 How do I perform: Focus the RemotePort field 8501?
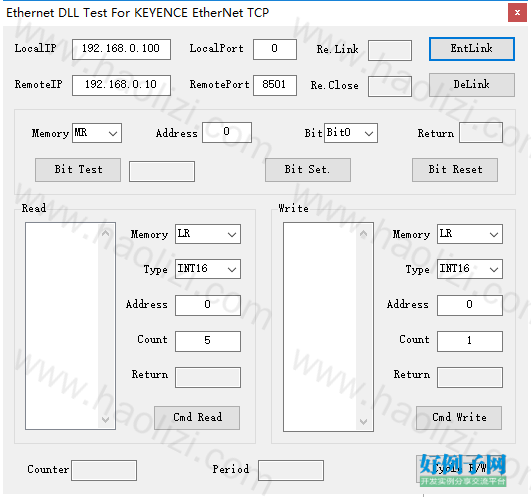pos(275,85)
